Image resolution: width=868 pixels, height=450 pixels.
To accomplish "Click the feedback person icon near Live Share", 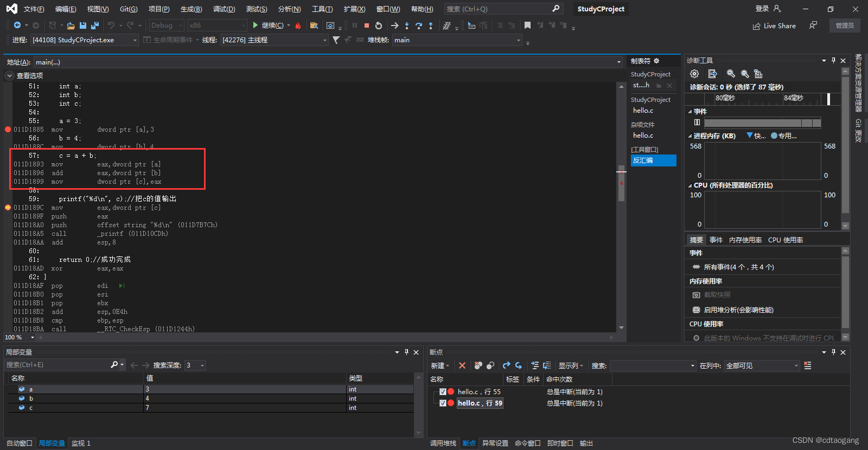I will click(813, 25).
